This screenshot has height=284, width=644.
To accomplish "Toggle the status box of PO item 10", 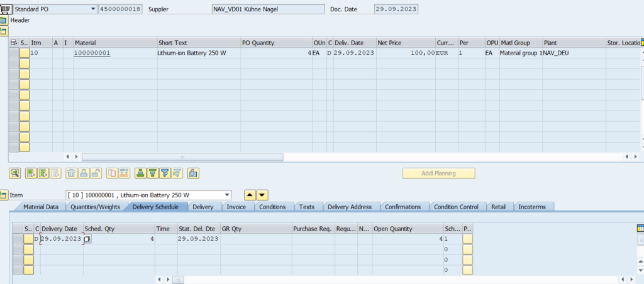I will [x=25, y=53].
